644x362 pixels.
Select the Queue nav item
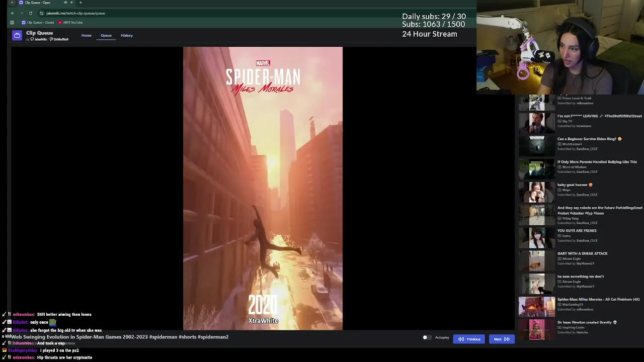point(106,35)
